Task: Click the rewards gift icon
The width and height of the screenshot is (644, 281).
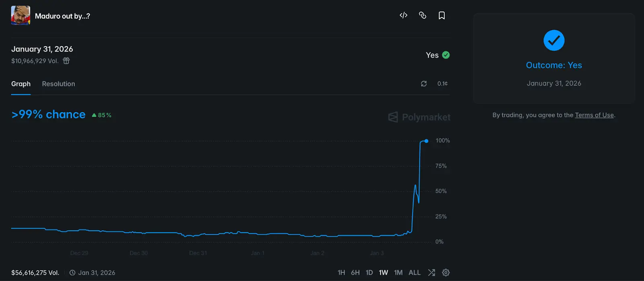Action: (66, 61)
